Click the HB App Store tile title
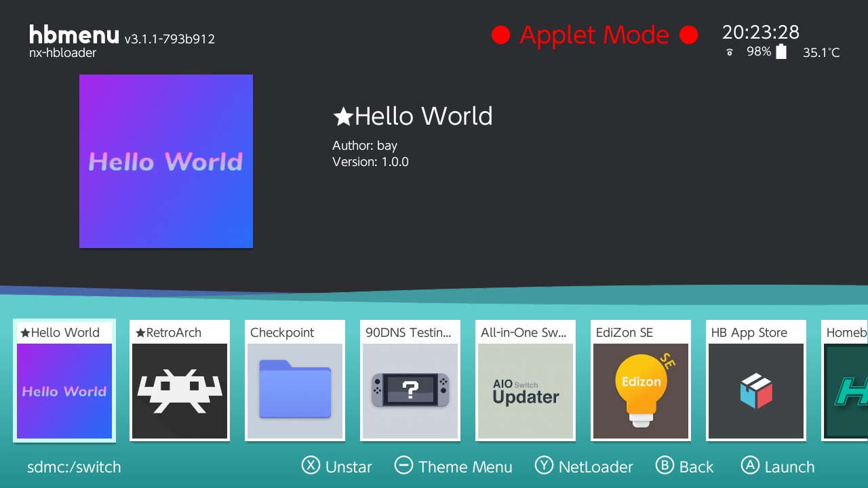Viewport: 868px width, 488px height. pyautogui.click(x=749, y=333)
